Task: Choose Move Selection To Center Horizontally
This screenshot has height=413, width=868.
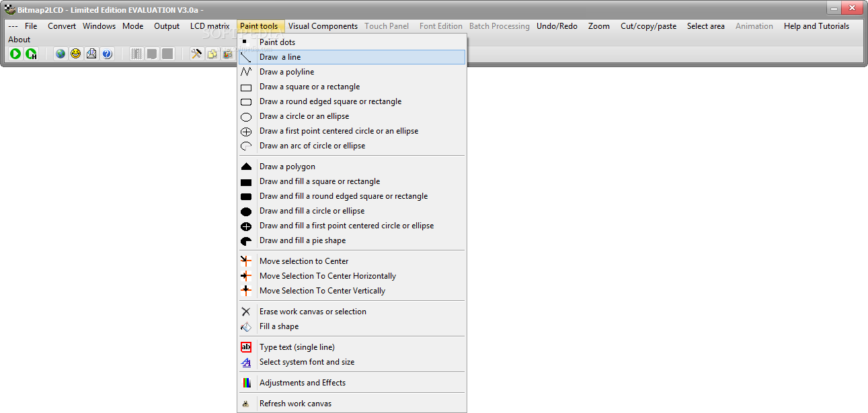Action: [352, 276]
